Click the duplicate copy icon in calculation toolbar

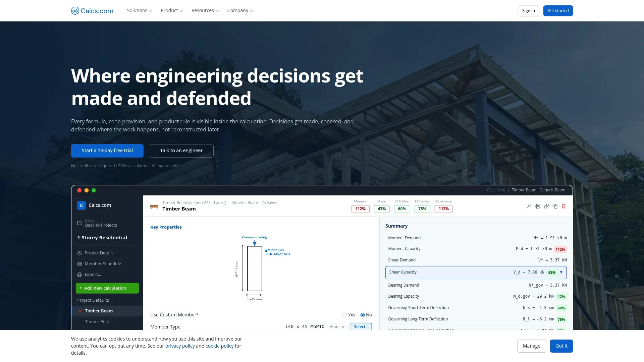click(x=555, y=206)
